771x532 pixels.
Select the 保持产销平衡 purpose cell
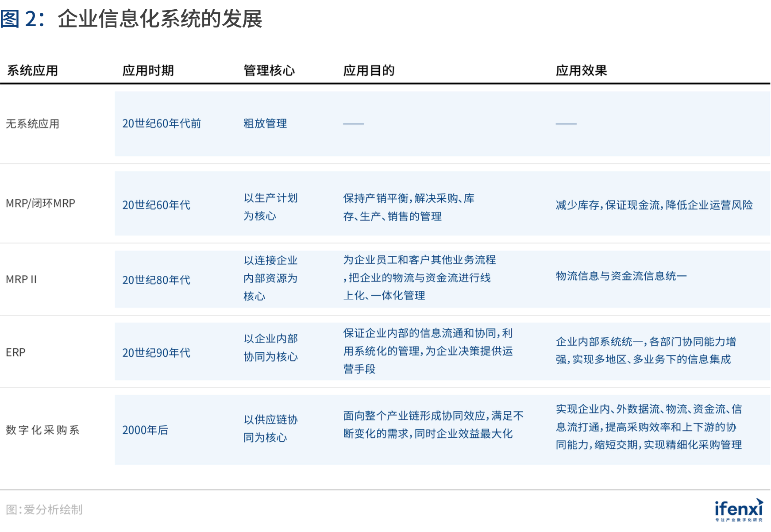tap(409, 207)
